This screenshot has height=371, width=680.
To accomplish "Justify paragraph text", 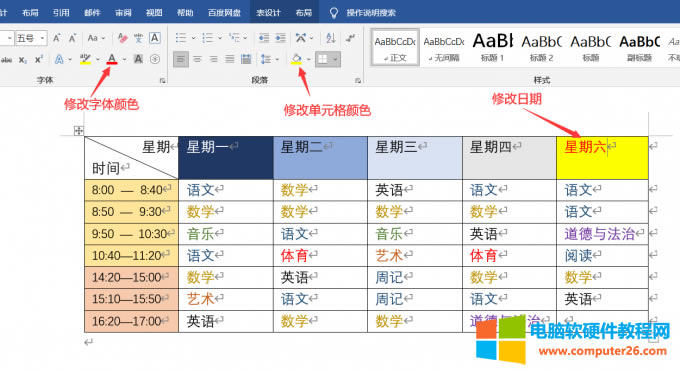I will [230, 59].
